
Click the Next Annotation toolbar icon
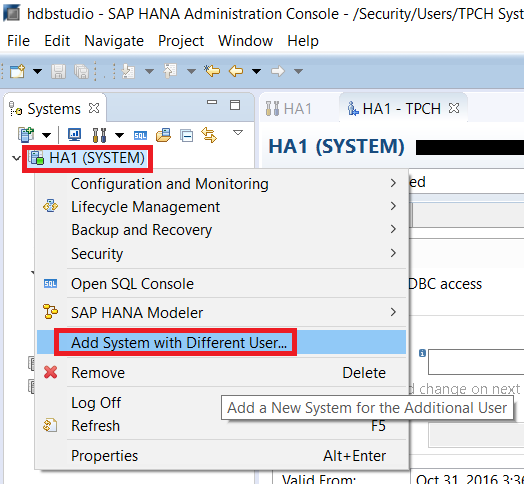click(x=128, y=71)
